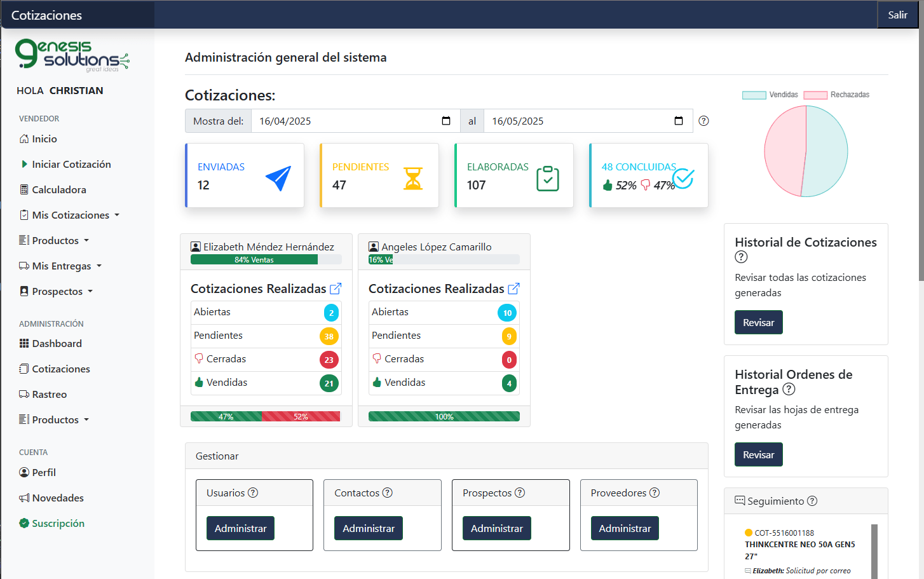This screenshot has height=579, width=924.
Task: Open Angeles' Cotizaciones Realizadas external link
Action: tap(513, 289)
